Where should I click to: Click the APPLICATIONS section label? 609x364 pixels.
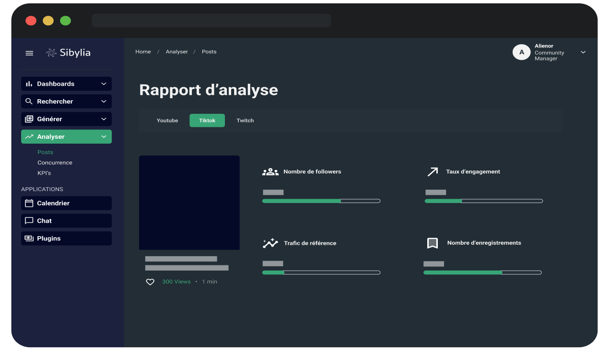42,189
